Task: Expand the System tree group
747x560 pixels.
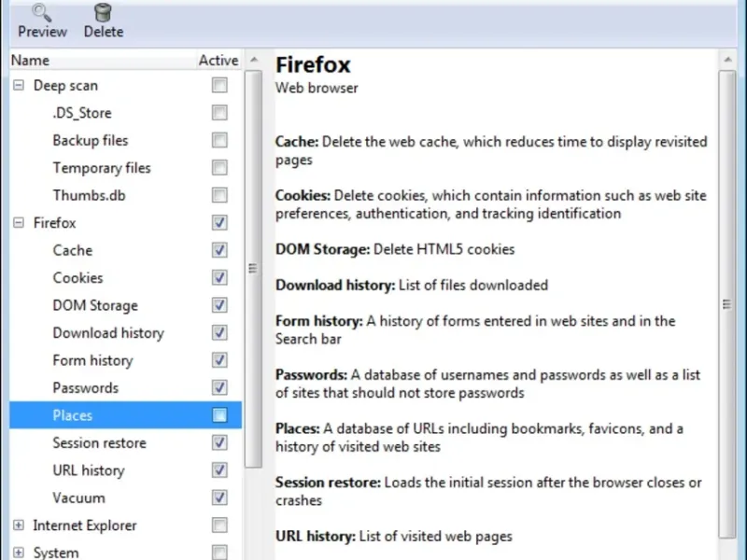Action: pyautogui.click(x=19, y=553)
